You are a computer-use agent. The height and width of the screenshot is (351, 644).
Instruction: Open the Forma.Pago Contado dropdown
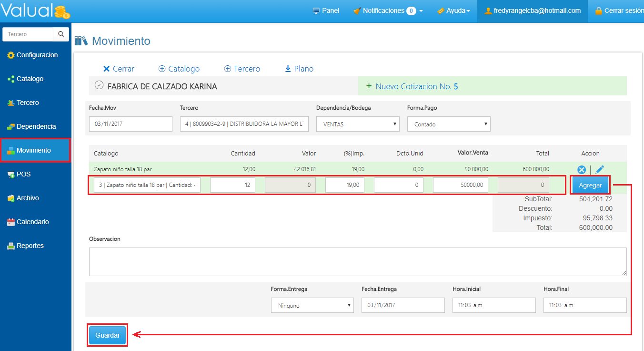pos(449,124)
